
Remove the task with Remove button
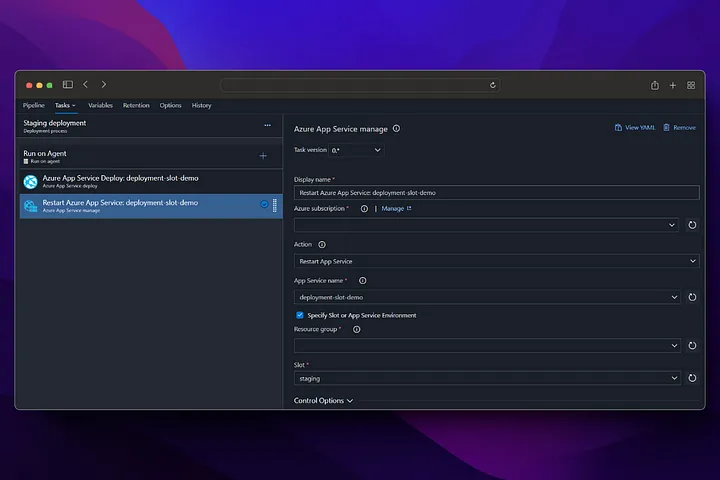(x=679, y=128)
